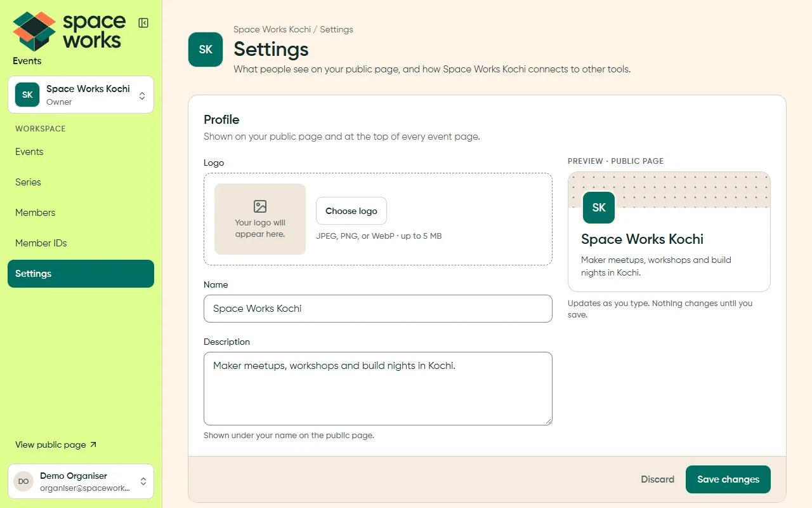Click Save changes button
The height and width of the screenshot is (508, 812).
728,479
